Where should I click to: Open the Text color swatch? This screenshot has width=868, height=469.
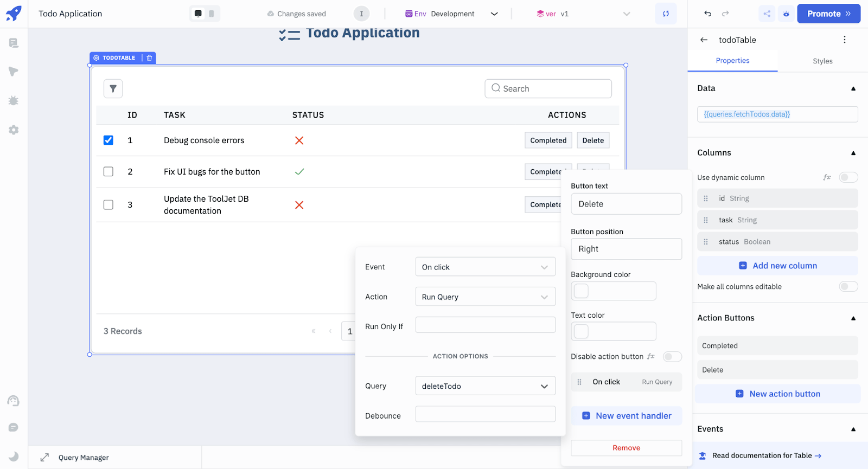click(581, 331)
